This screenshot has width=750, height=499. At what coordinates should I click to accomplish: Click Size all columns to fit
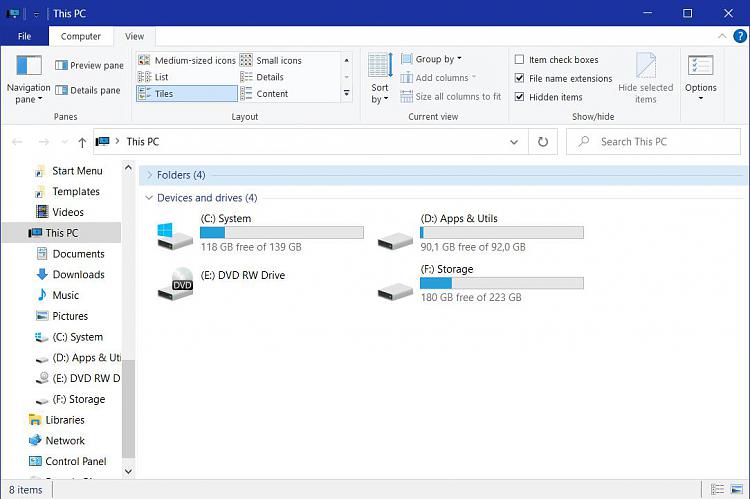coord(451,96)
